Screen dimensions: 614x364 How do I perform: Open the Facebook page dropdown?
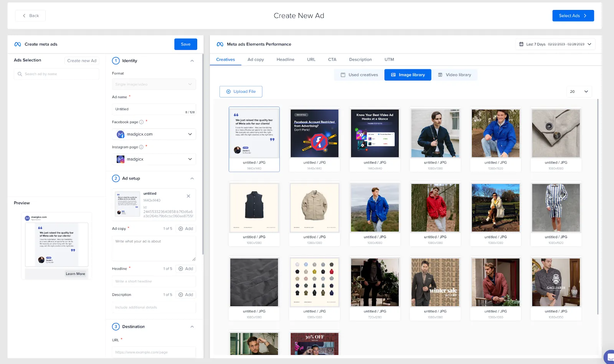coord(154,134)
